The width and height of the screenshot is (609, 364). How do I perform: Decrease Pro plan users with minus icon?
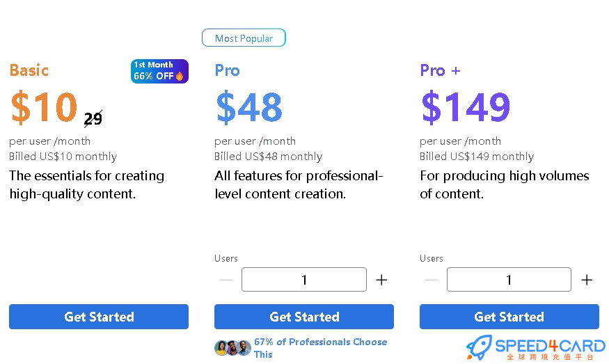[x=226, y=280]
